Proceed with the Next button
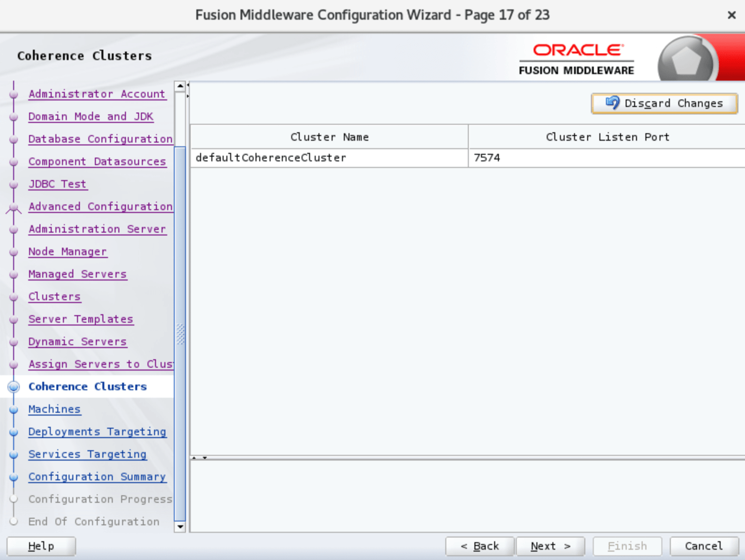Viewport: 745px width, 560px height. pos(550,546)
